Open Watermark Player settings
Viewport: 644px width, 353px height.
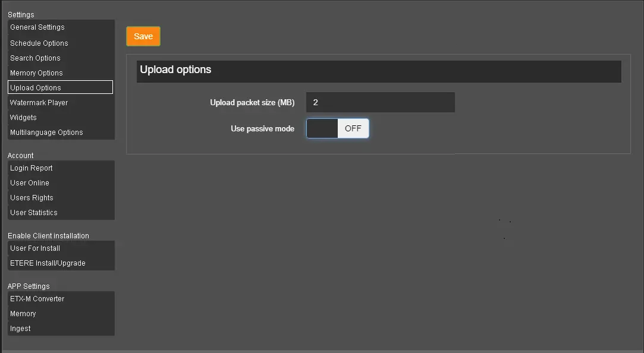click(39, 103)
